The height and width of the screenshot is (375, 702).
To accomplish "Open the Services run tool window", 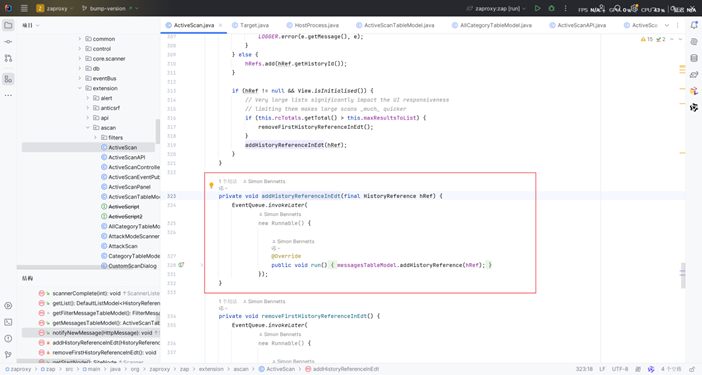I will tap(8, 306).
